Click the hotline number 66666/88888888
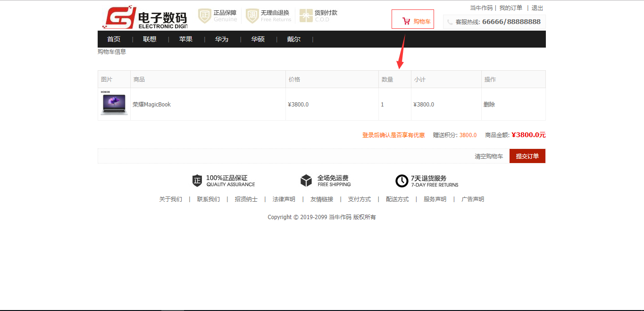Screen dimensions: 644x311 pyautogui.click(x=511, y=22)
